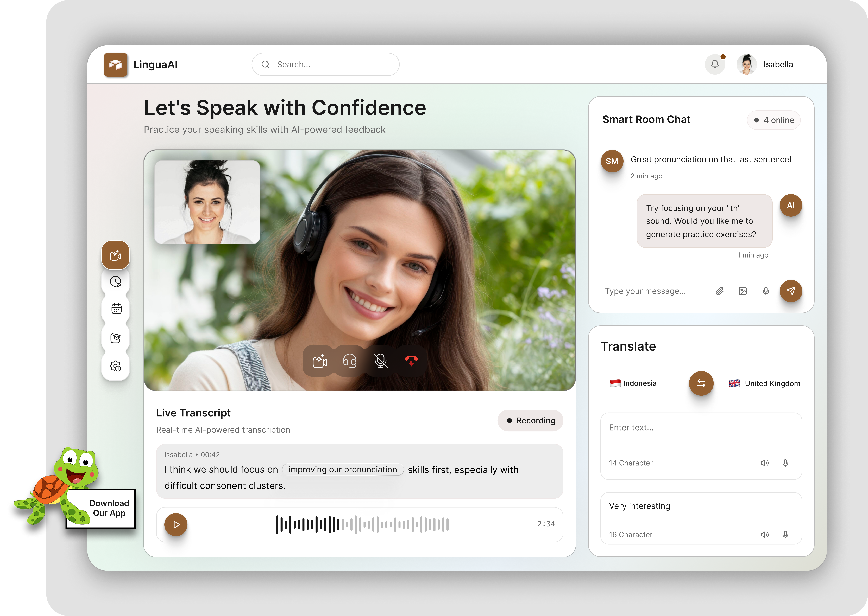The image size is (868, 616).
Task: Play the transcript audio recording
Action: point(176,525)
